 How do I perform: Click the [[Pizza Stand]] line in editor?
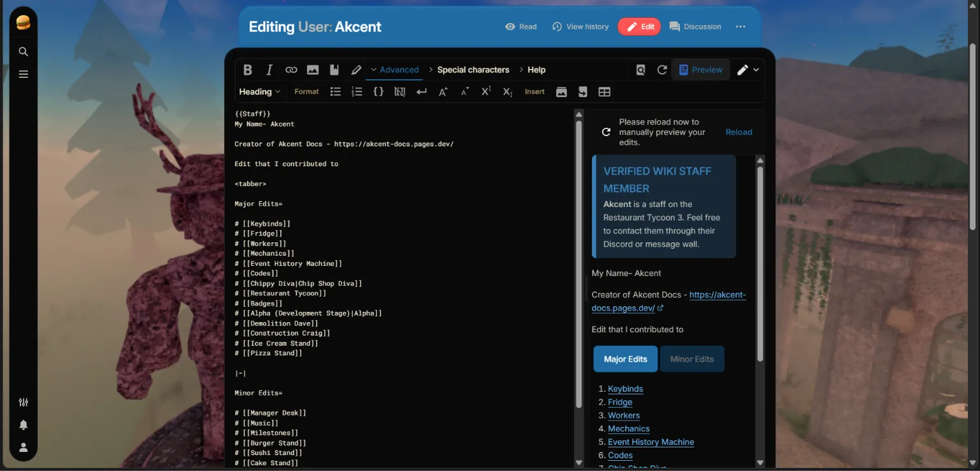point(268,353)
